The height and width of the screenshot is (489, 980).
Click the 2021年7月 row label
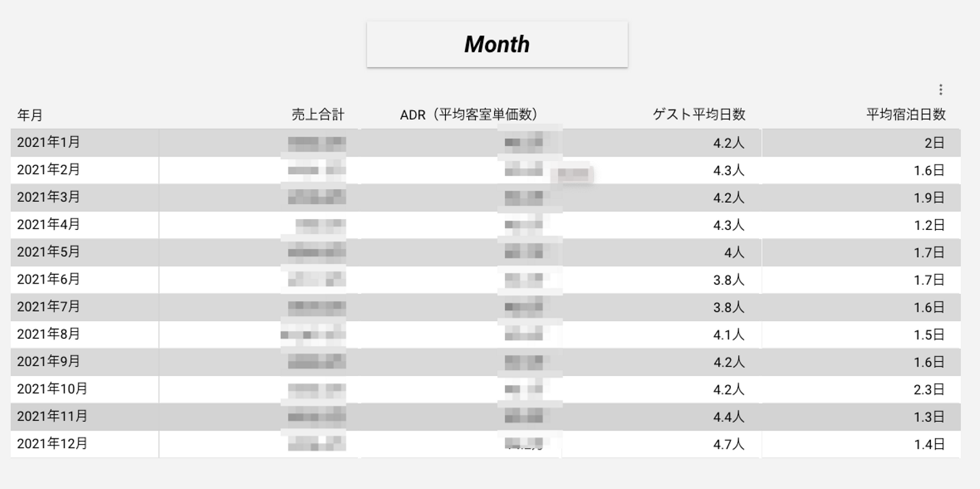[48, 307]
